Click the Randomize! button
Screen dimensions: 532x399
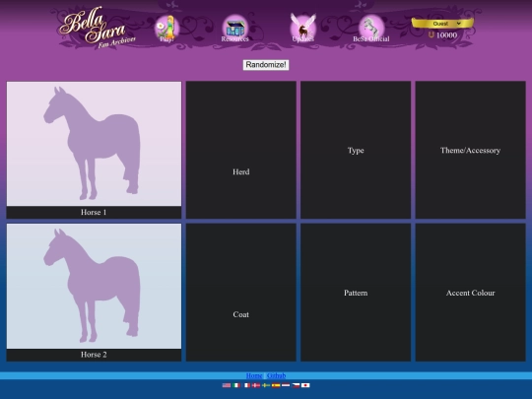click(266, 65)
